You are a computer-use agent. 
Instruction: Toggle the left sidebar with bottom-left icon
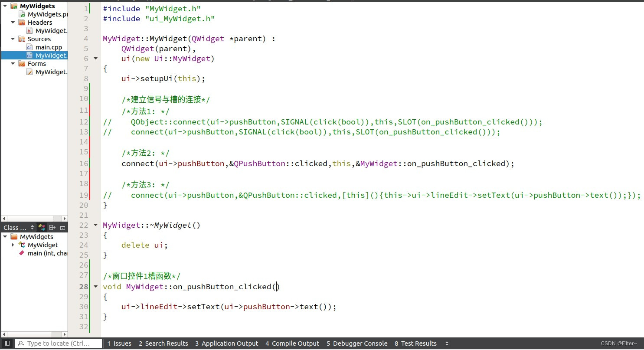[7, 343]
